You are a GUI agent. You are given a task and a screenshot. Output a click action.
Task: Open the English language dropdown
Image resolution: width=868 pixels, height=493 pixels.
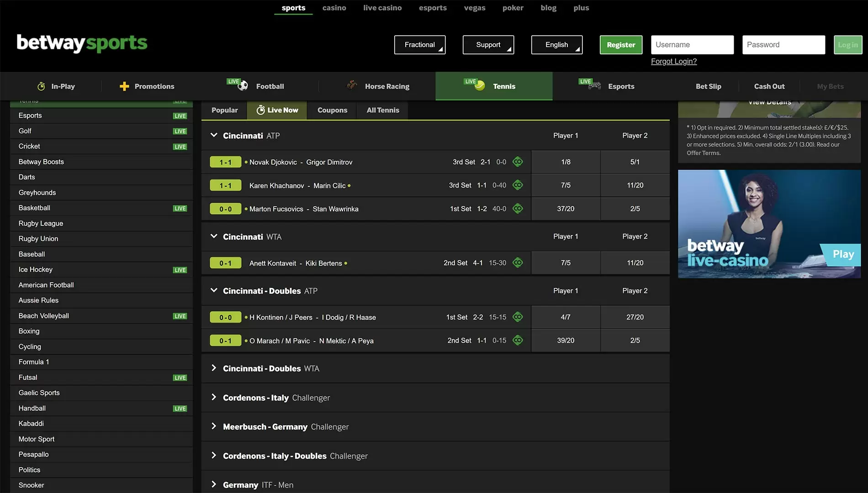[x=557, y=45]
